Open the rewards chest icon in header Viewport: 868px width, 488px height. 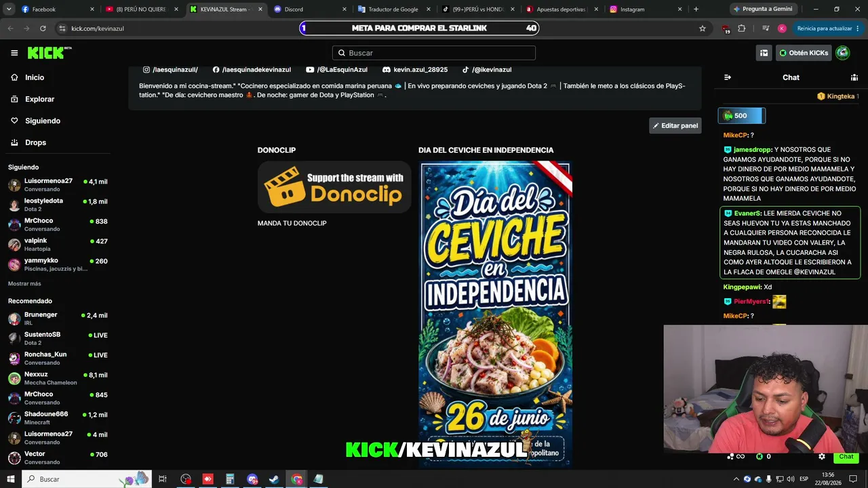click(x=764, y=53)
